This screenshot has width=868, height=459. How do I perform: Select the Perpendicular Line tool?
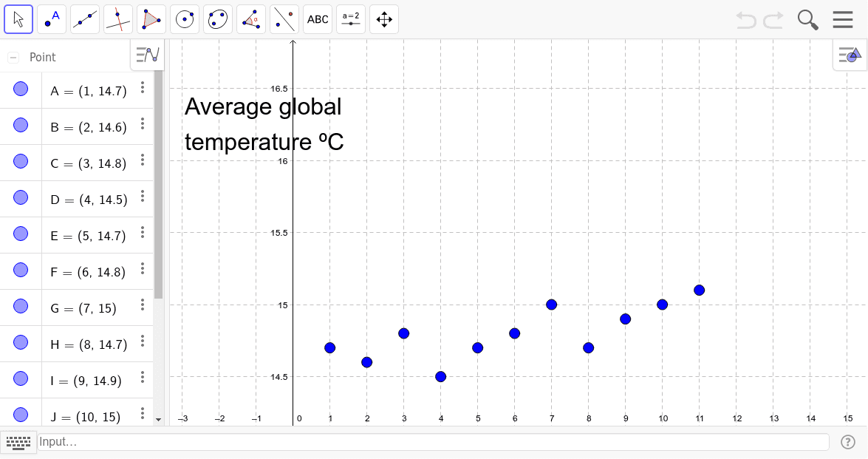click(x=118, y=19)
